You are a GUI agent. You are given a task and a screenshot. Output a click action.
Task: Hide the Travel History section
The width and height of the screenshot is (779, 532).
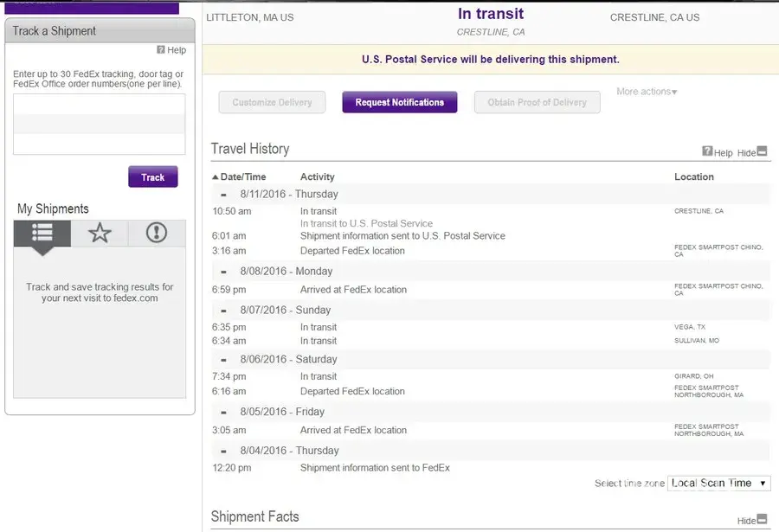[761, 151]
